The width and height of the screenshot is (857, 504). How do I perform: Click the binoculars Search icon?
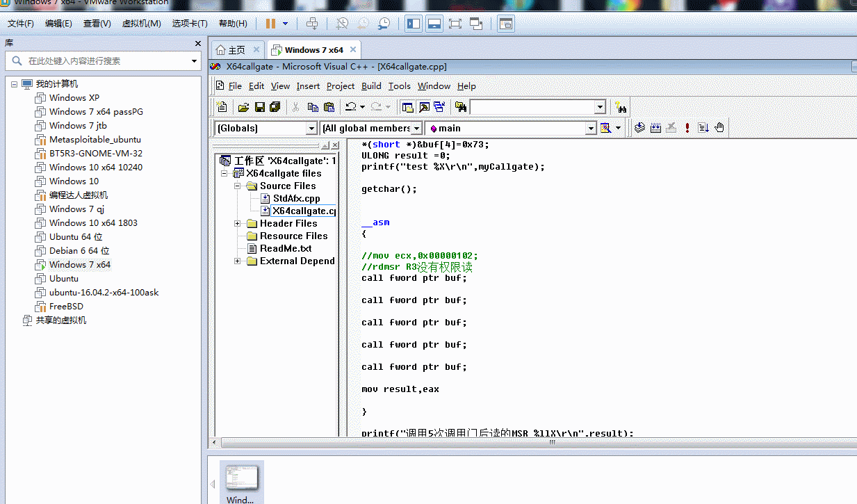click(x=621, y=108)
